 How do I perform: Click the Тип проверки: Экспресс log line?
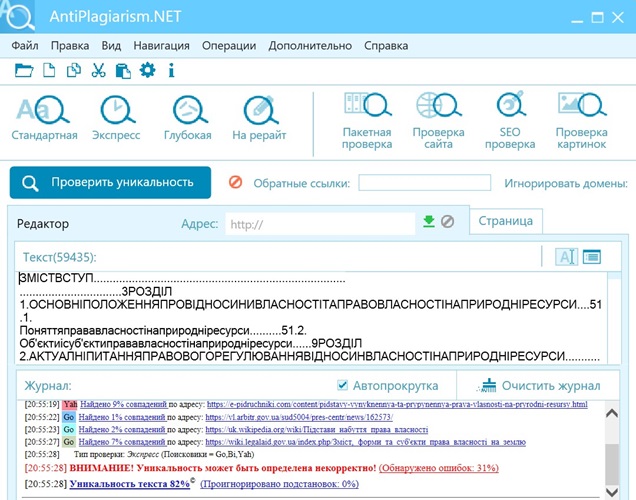tap(164, 454)
